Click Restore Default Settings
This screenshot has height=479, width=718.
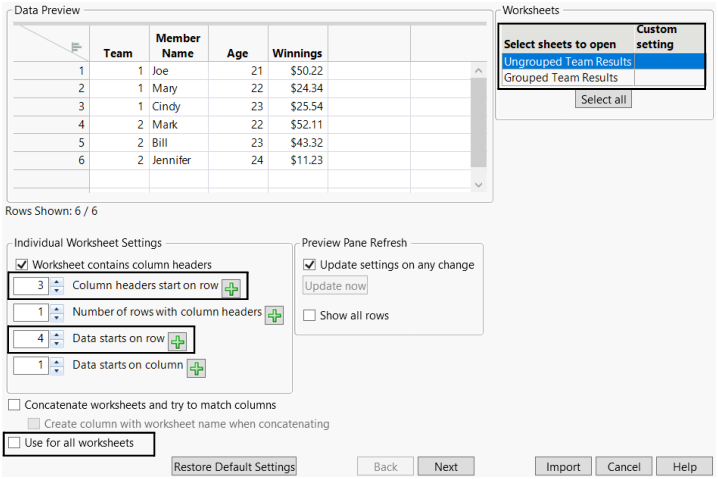pos(234,467)
